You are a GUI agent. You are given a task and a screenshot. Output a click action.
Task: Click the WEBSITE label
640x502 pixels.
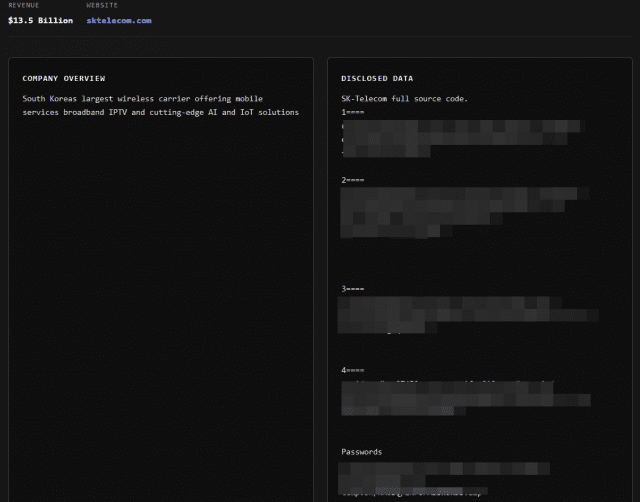click(102, 5)
